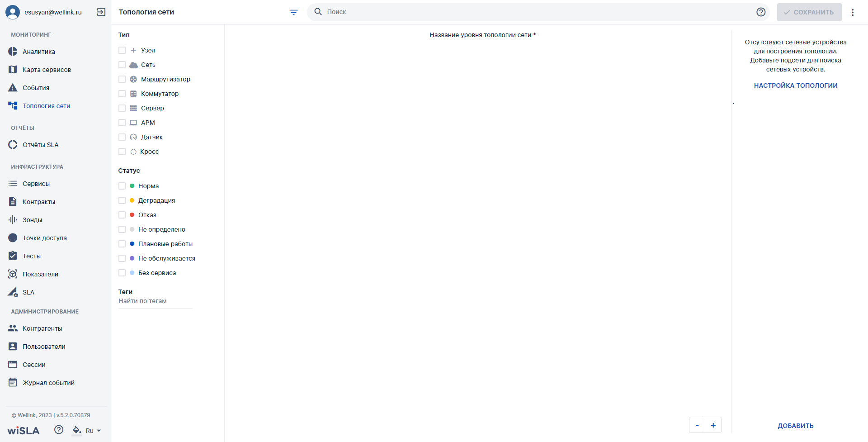Viewport: 868px width, 442px height.
Task: Open the three-dot more options menu
Action: pos(853,12)
